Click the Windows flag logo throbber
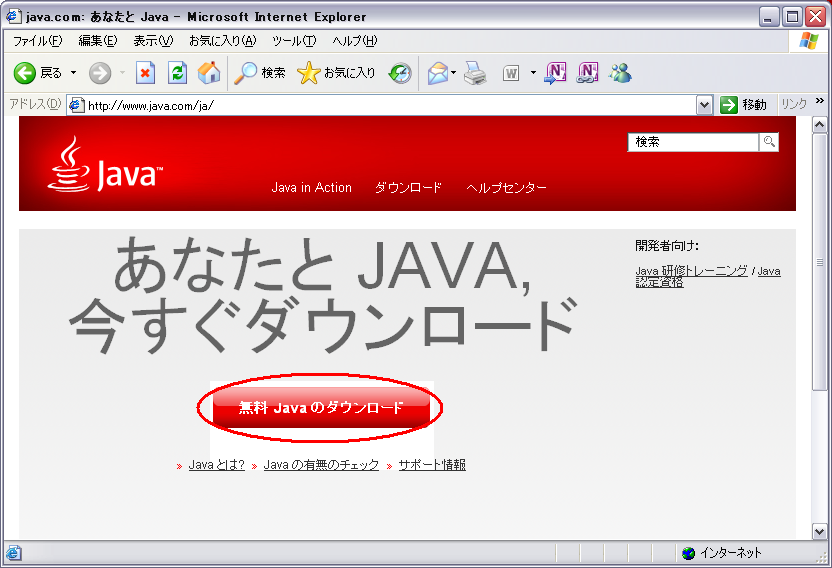The image size is (832, 568). [809, 41]
